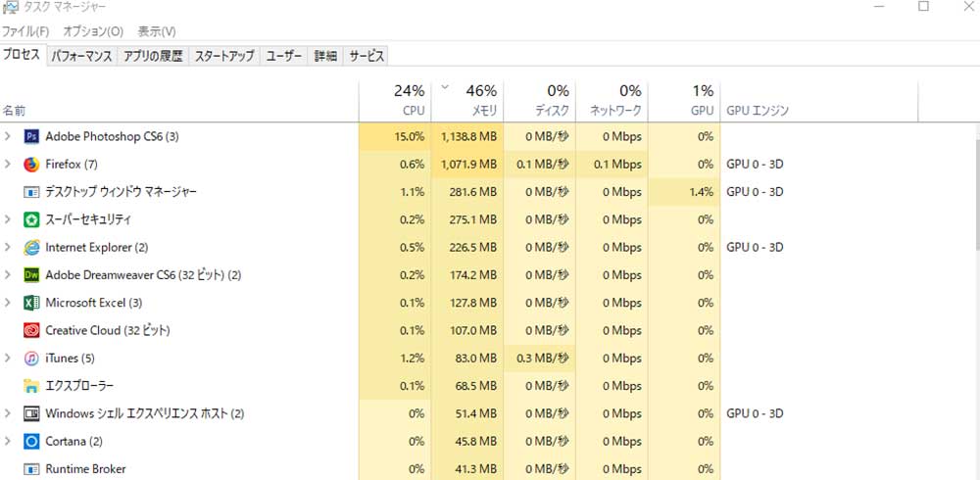Sort by the CPU column header

(x=395, y=101)
